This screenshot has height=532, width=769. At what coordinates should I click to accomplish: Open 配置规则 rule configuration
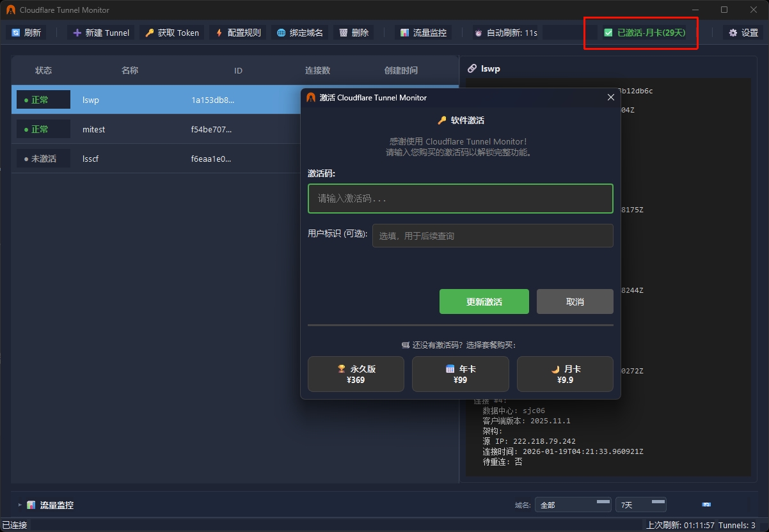pyautogui.click(x=238, y=33)
